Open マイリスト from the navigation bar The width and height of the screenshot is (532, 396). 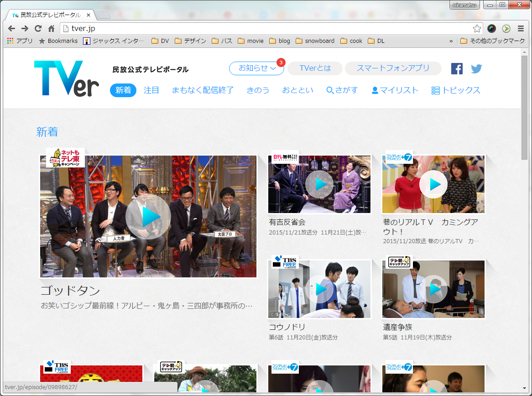[x=395, y=90]
